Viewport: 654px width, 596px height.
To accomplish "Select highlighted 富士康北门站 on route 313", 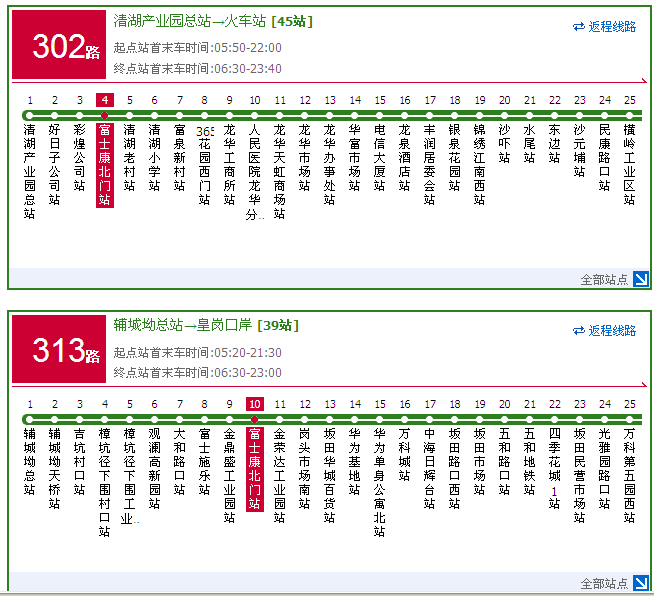I will click(254, 468).
